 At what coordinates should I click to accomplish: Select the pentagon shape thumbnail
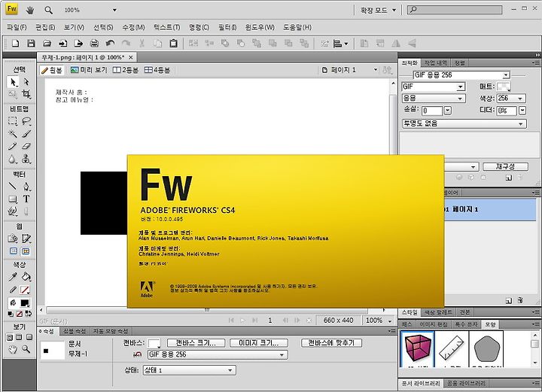pyautogui.click(x=486, y=349)
